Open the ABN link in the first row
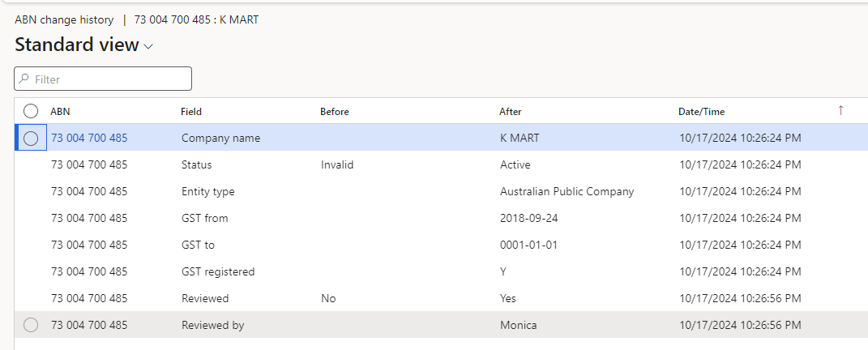This screenshot has height=350, width=868. coord(89,139)
